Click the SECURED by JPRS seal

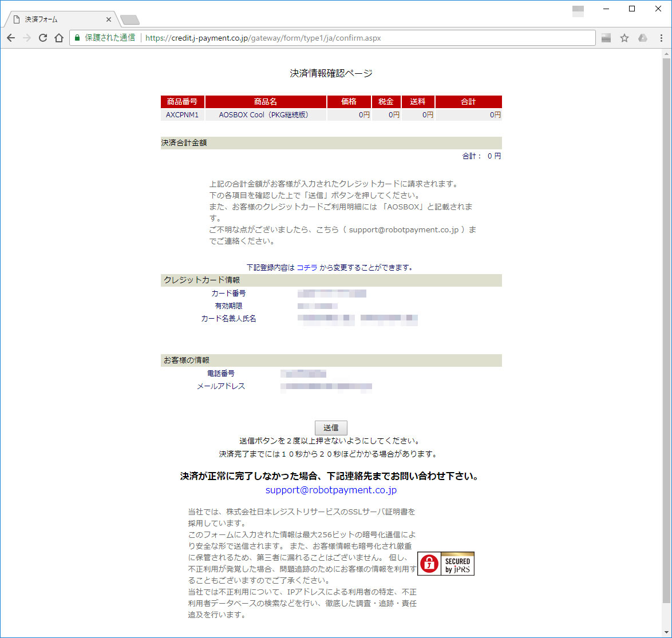(446, 564)
